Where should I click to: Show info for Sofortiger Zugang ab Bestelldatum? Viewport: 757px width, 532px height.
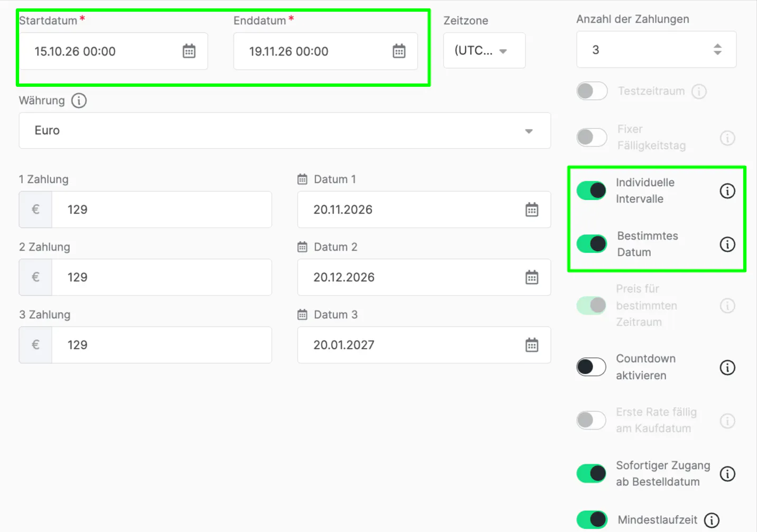coord(727,474)
